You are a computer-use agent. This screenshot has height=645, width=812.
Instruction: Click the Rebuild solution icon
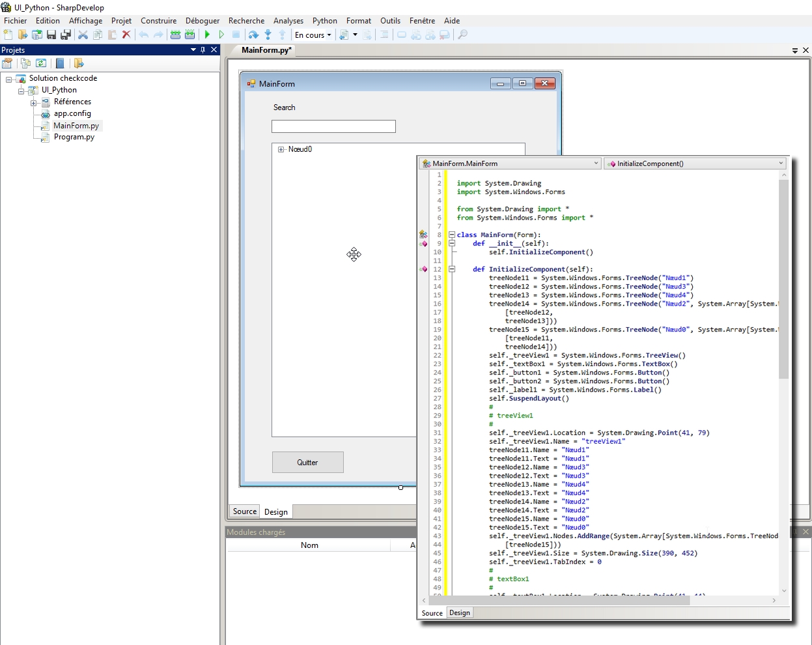point(190,35)
